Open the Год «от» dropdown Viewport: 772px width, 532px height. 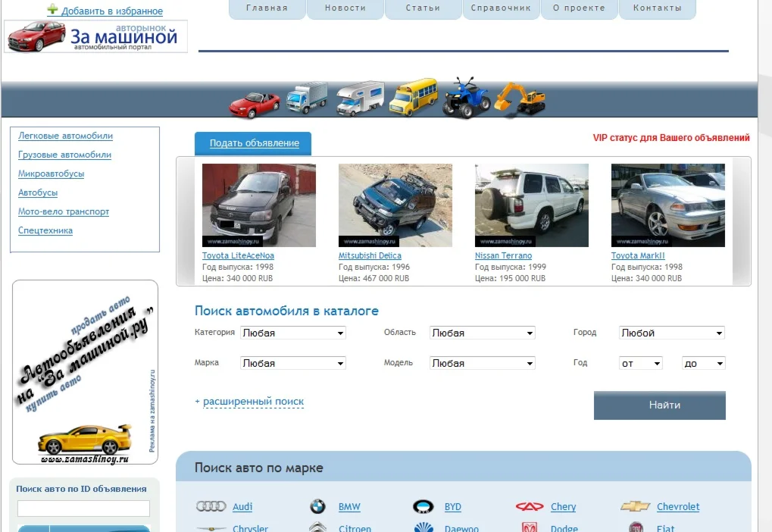(x=639, y=362)
